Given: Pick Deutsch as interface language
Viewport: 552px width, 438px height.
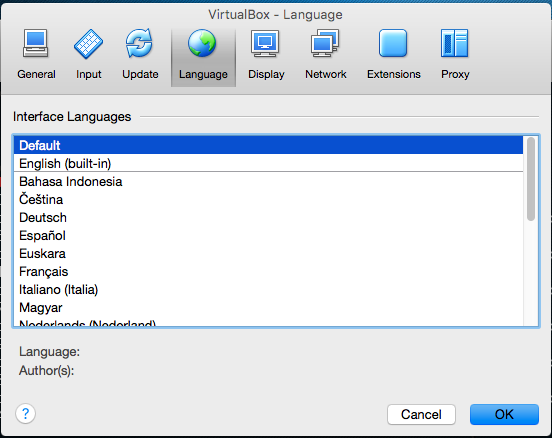Looking at the screenshot, I should point(268,217).
